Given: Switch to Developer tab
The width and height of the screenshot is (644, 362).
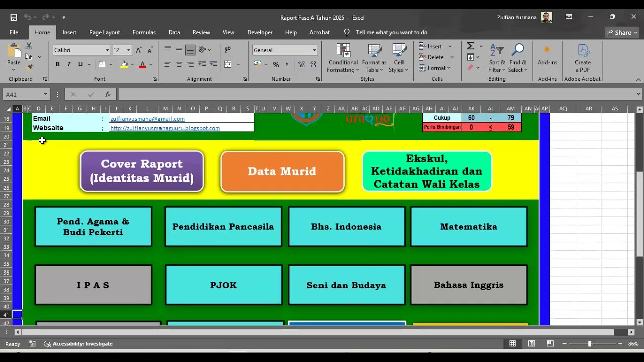Looking at the screenshot, I should pyautogui.click(x=260, y=32).
